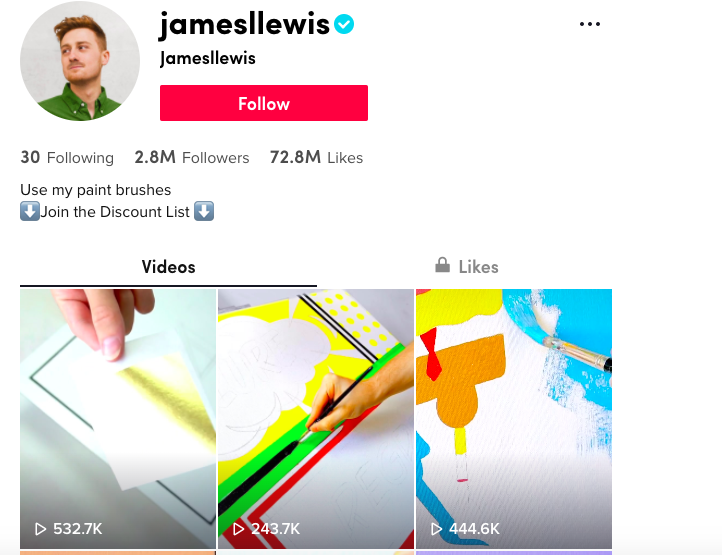Click play icon on 444.6K video
Screen dimensions: 722x555
(436, 529)
